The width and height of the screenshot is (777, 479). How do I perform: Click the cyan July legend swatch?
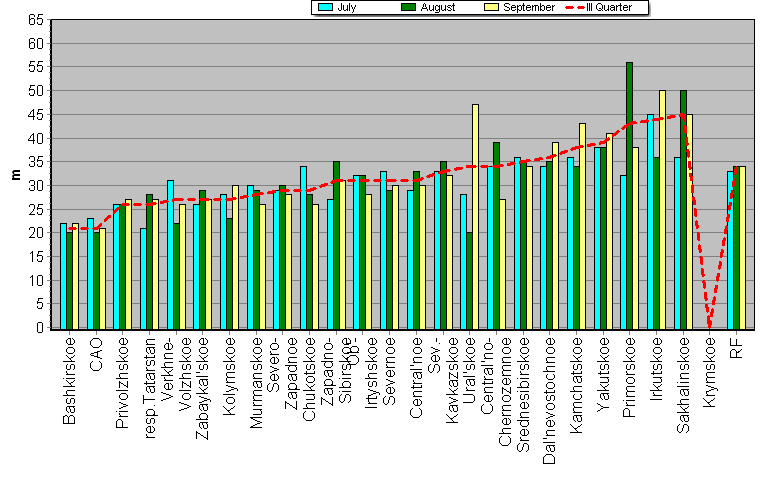tap(325, 7)
